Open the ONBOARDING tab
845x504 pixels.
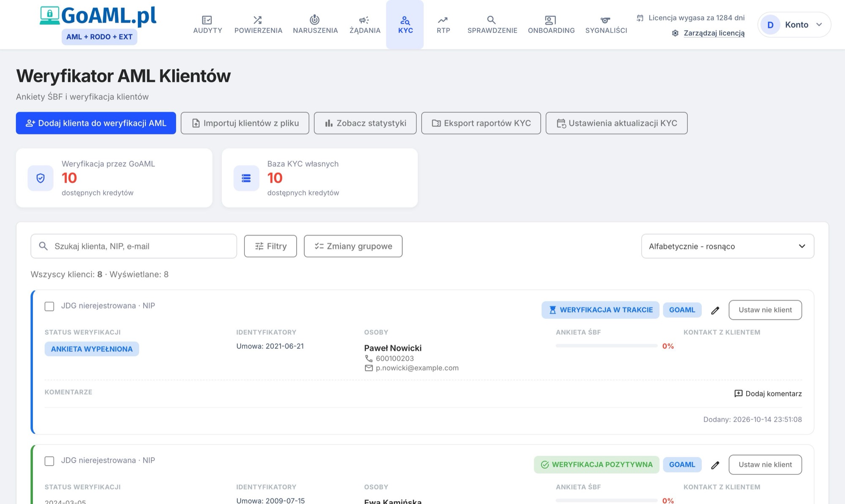point(551,25)
